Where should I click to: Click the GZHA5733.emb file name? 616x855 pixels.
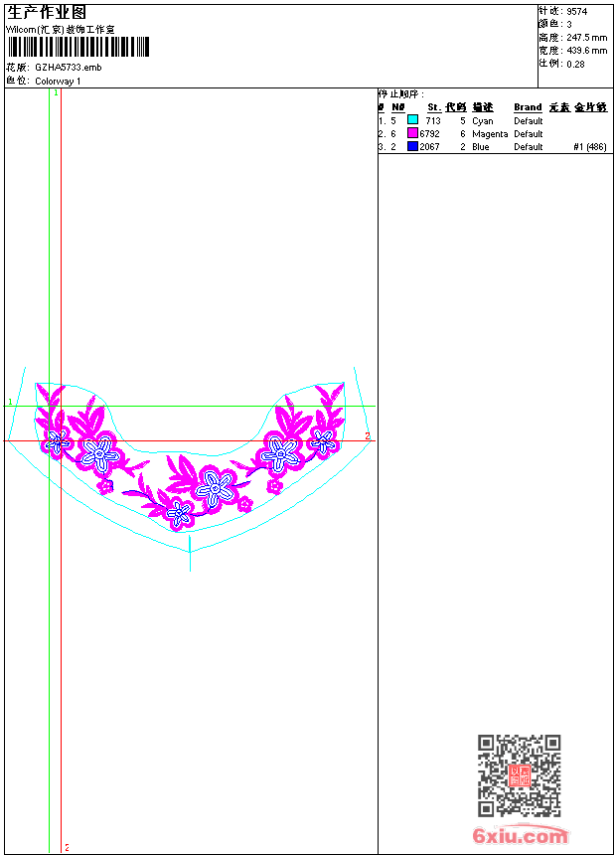(x=69, y=68)
